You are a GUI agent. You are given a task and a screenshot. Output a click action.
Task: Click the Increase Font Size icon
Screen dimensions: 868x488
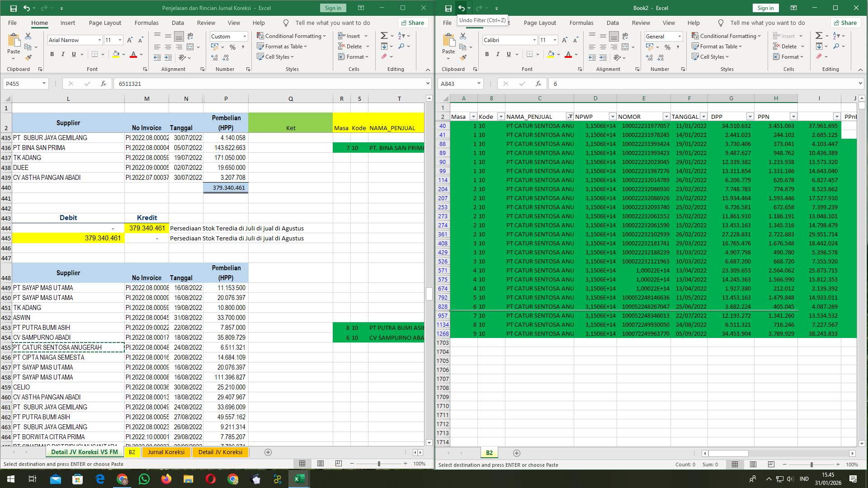129,40
